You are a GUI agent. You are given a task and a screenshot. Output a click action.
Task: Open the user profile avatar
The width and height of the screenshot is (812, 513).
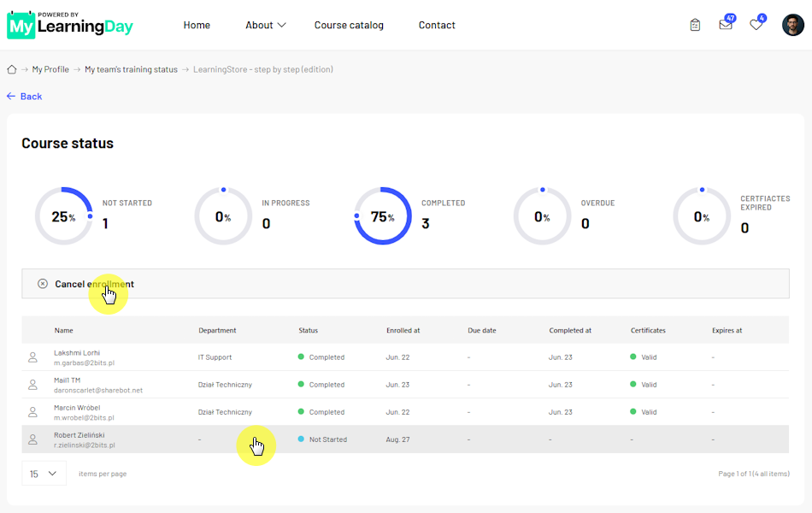[793, 25]
